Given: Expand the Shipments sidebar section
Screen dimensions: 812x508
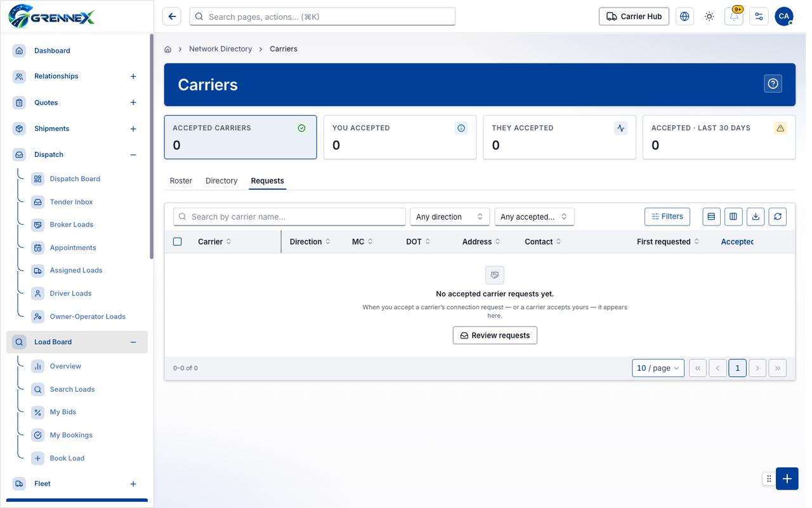Looking at the screenshot, I should coord(133,129).
